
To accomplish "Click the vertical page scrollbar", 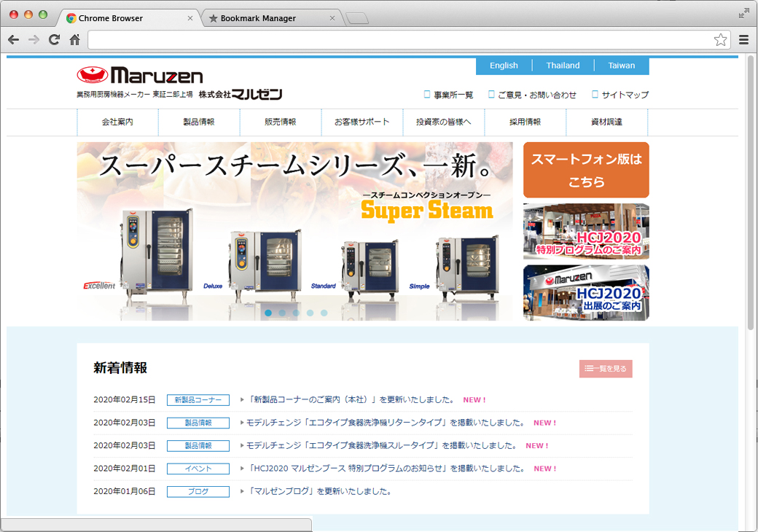I will pyautogui.click(x=750, y=193).
